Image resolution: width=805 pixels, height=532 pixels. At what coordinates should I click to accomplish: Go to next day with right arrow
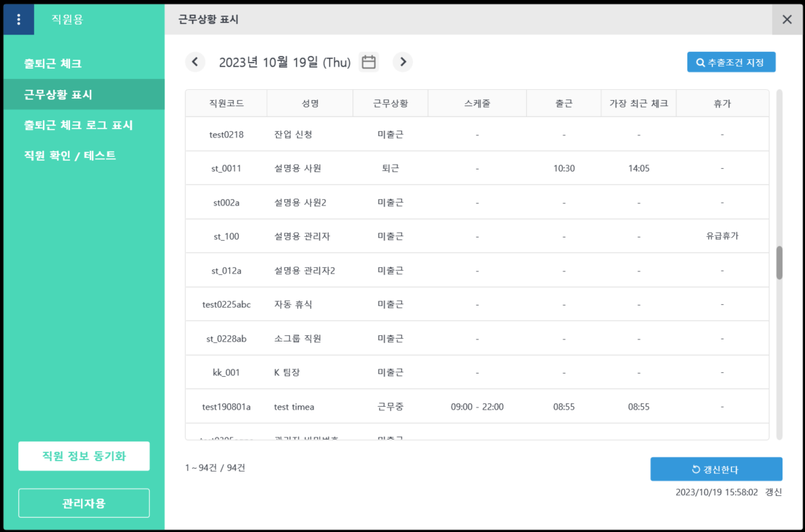(403, 62)
